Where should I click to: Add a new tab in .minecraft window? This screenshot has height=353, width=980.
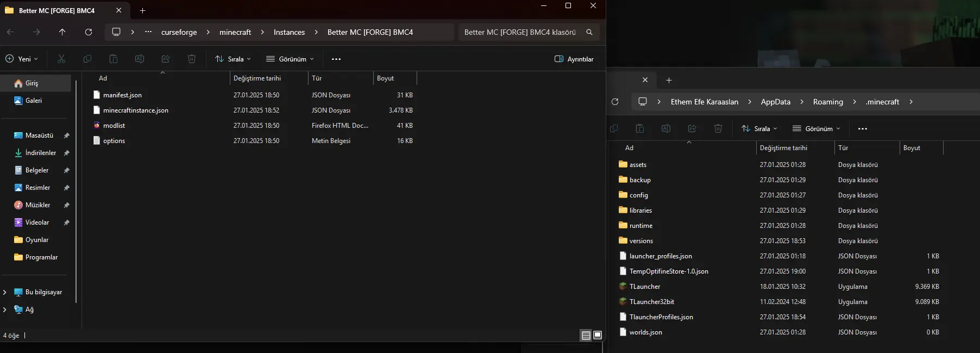tap(669, 80)
